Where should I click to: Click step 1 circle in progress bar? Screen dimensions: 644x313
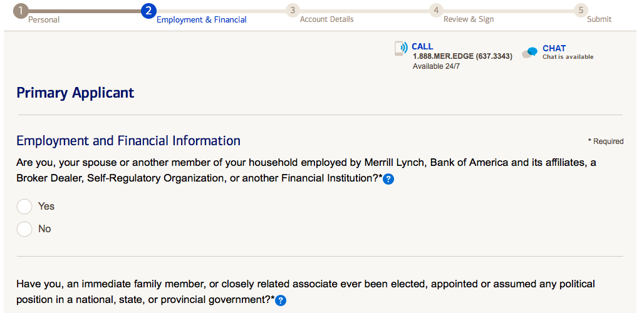pos(21,11)
